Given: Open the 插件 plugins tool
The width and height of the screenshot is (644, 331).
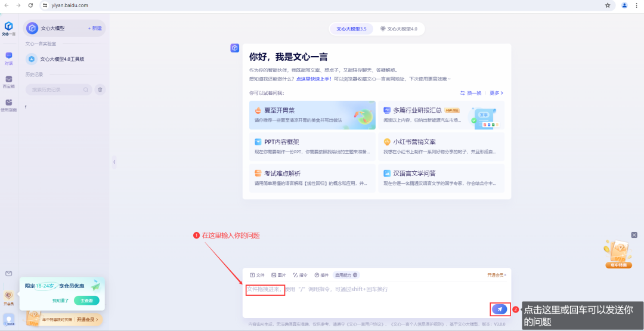Looking at the screenshot, I should (x=321, y=275).
